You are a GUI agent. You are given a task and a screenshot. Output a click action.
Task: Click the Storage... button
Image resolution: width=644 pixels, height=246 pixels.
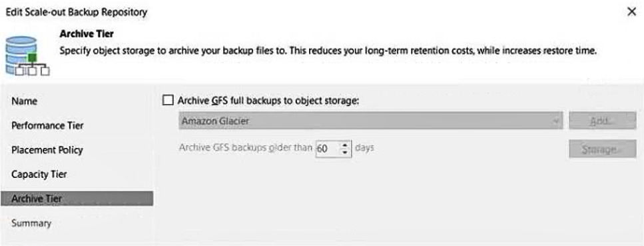(x=602, y=149)
